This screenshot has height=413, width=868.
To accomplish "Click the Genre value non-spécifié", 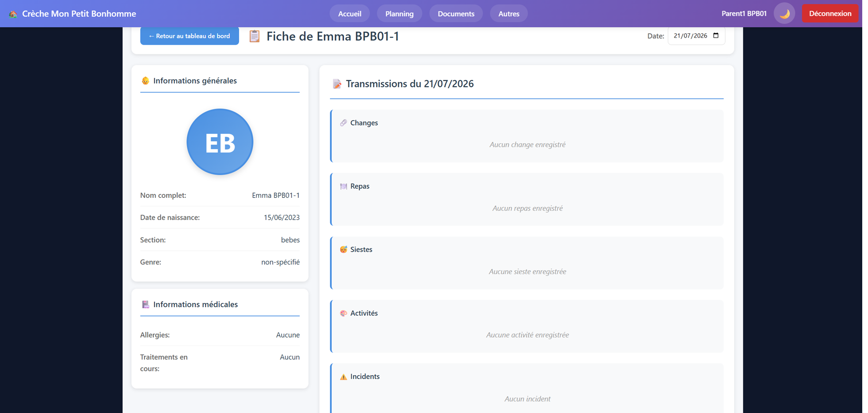I will pos(280,262).
